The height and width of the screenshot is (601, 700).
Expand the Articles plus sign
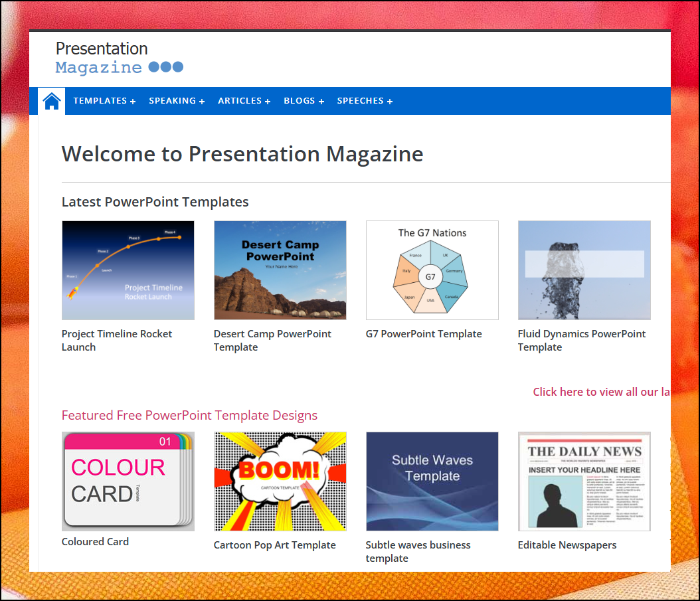268,102
